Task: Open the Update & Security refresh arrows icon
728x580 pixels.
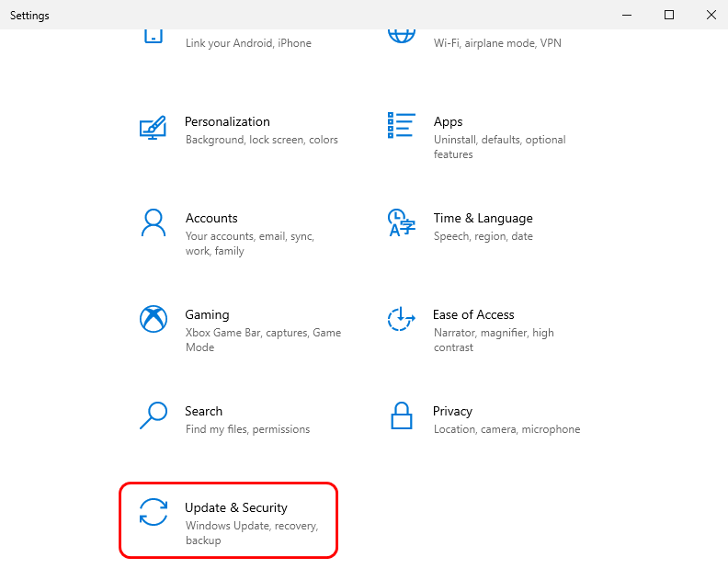Action: [154, 512]
